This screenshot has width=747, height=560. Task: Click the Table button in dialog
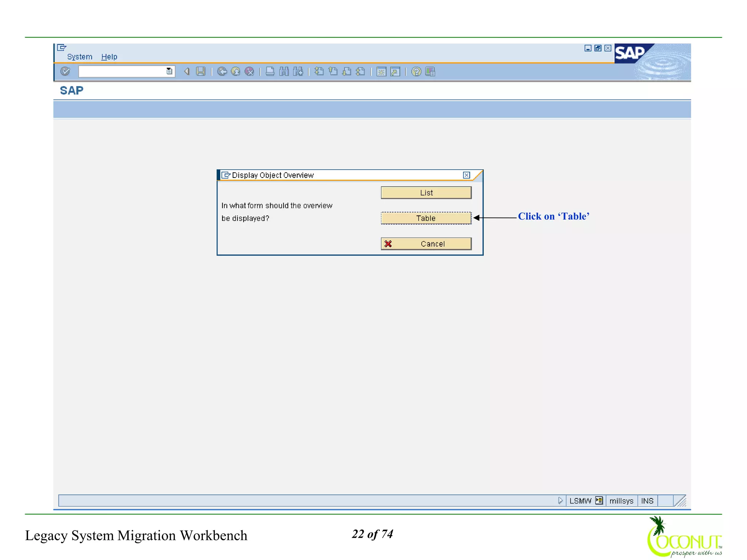(x=426, y=218)
